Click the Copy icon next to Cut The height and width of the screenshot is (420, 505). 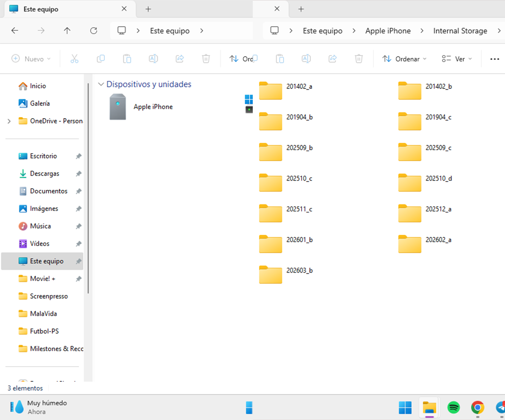pos(100,59)
